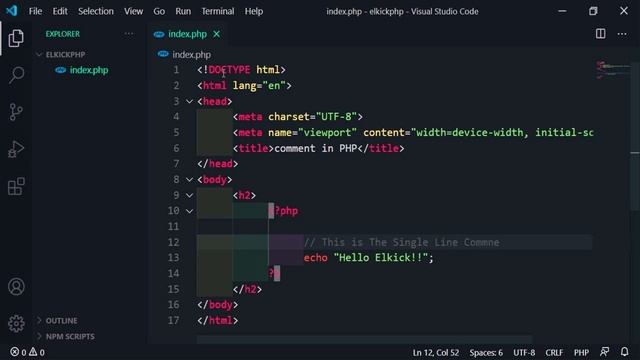Click the single line comment text
640x360 pixels.
(x=402, y=242)
